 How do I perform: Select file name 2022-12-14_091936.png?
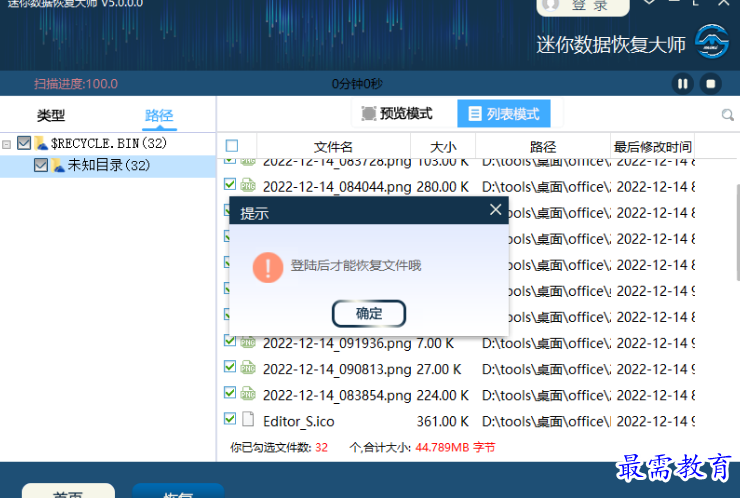pos(337,343)
